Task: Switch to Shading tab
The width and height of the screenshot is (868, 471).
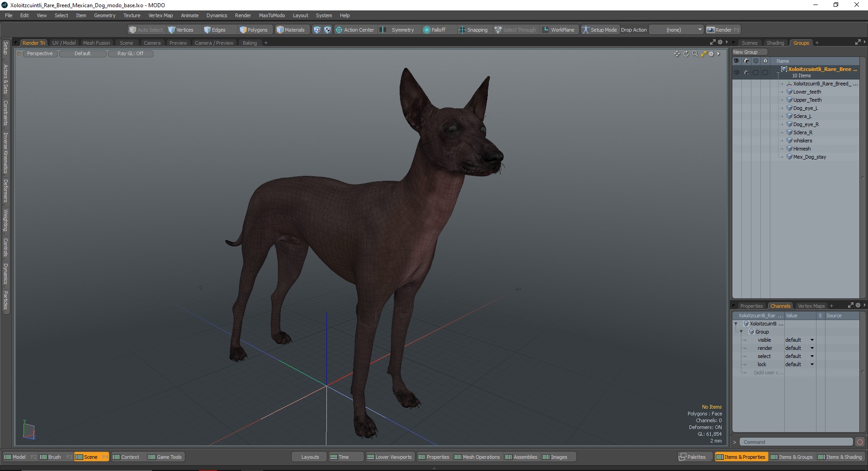Action: tap(775, 43)
